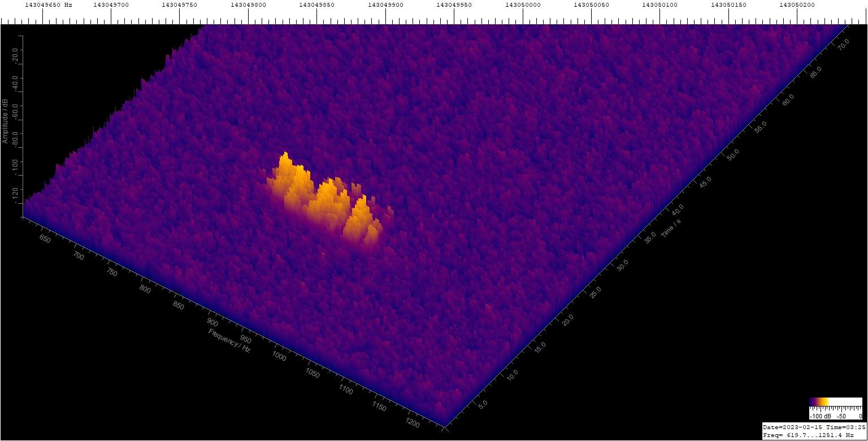This screenshot has height=441, width=868.
Task: Click the 50.0 time axis label
Action: (733, 154)
